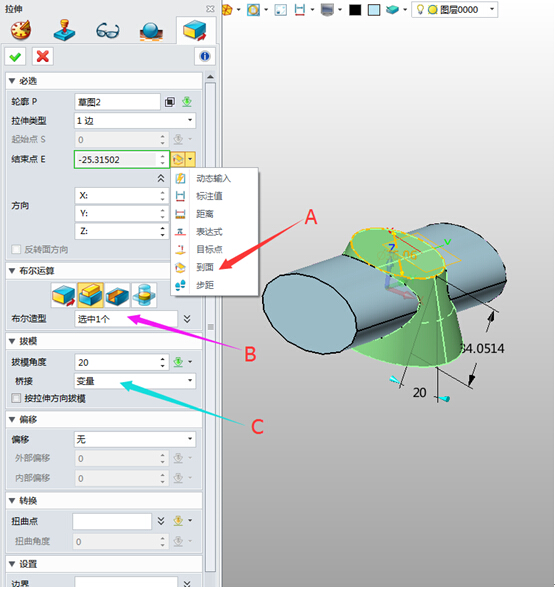
Task: Open the 图层0000 layer dropdown
Action: point(455,10)
